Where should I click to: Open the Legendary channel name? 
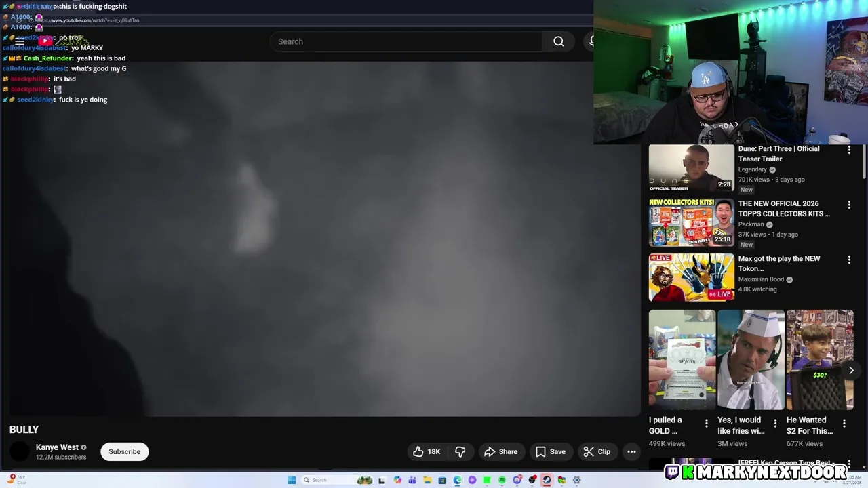click(x=753, y=169)
